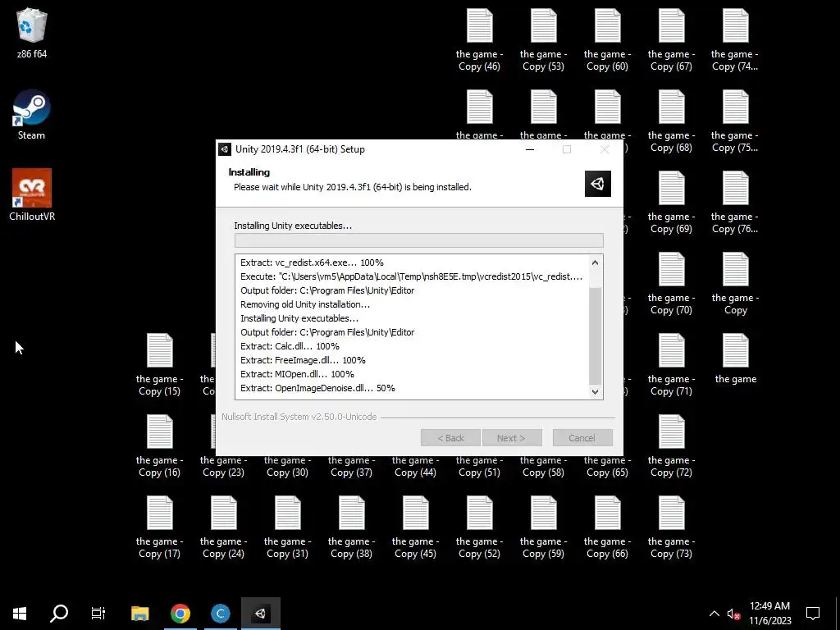840x630 pixels.
Task: Select 'the game - Copy (31)' file
Action: click(x=288, y=527)
